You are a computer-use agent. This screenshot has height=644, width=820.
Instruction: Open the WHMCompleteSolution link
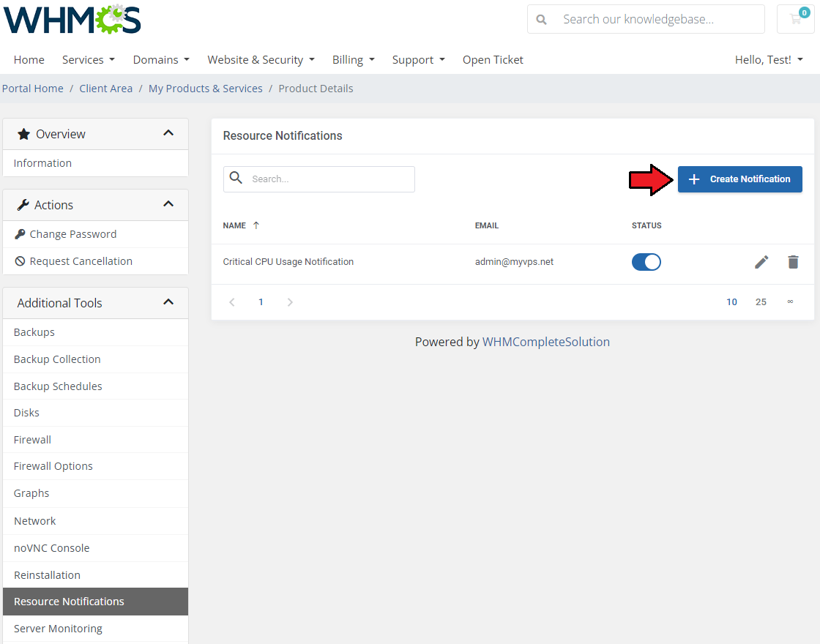545,342
